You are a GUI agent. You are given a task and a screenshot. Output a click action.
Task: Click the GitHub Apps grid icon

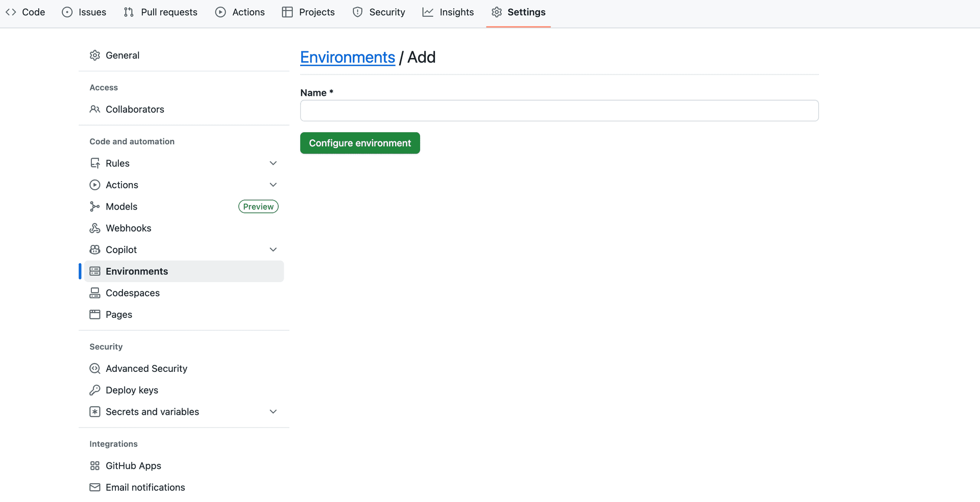point(95,466)
